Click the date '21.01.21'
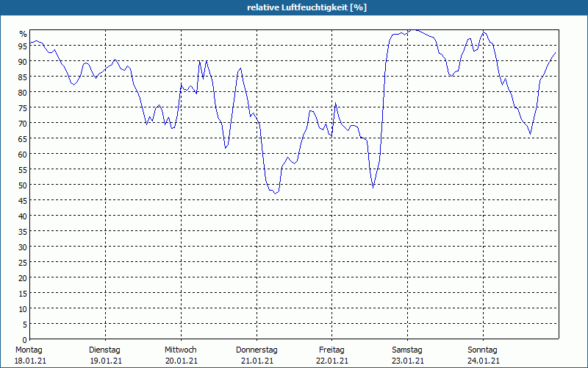 tap(257, 361)
